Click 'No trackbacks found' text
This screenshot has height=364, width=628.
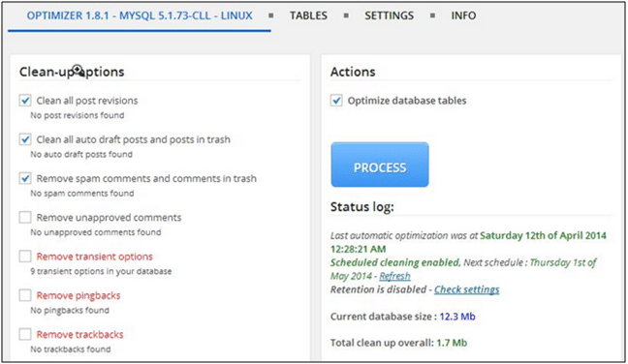pyautogui.click(x=71, y=349)
